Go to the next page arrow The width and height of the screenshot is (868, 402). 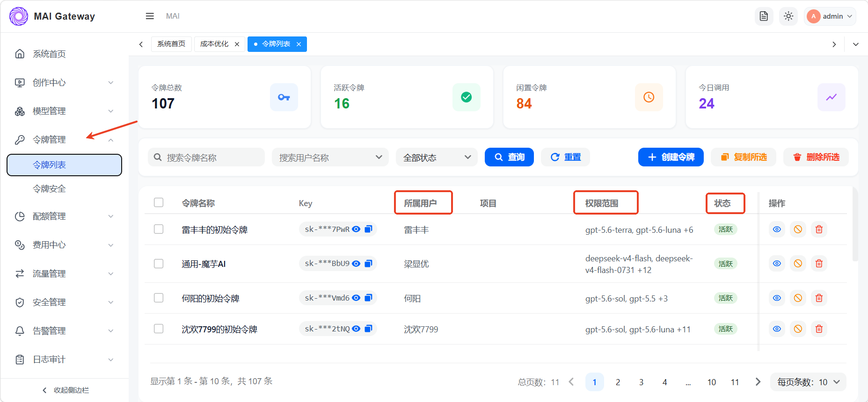(x=758, y=382)
